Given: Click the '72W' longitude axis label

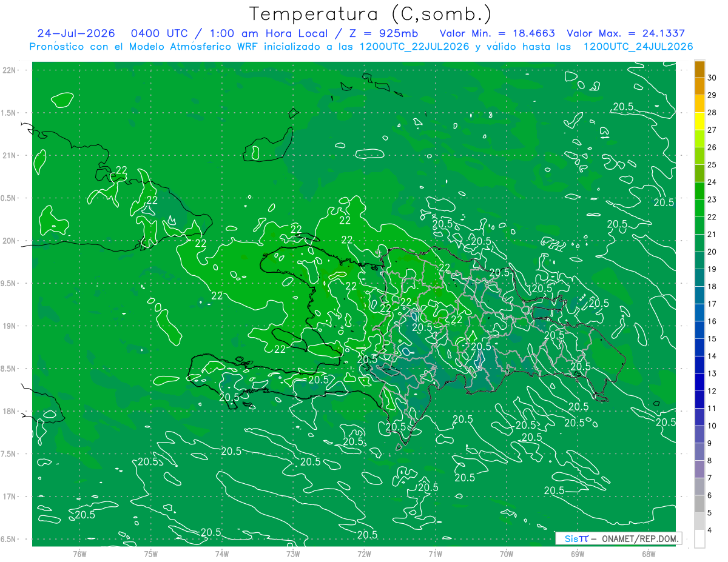Looking at the screenshot, I should 364,553.
